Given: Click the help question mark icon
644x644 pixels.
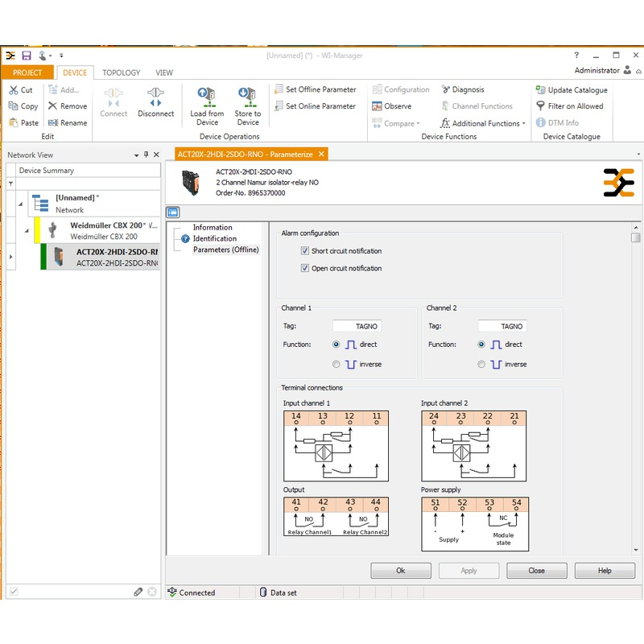Looking at the screenshot, I should [x=576, y=55].
